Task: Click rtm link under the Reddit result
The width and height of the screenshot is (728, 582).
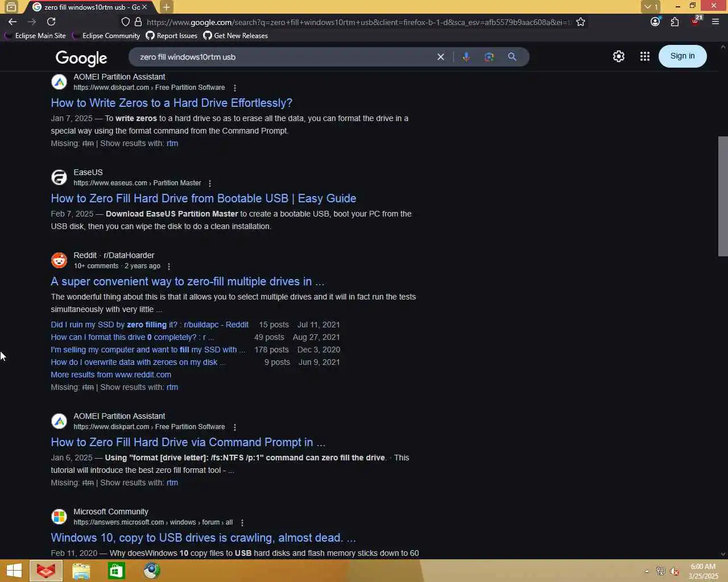Action: click(172, 387)
